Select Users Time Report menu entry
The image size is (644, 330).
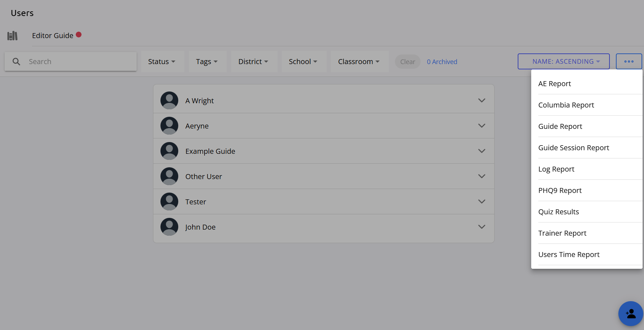569,255
